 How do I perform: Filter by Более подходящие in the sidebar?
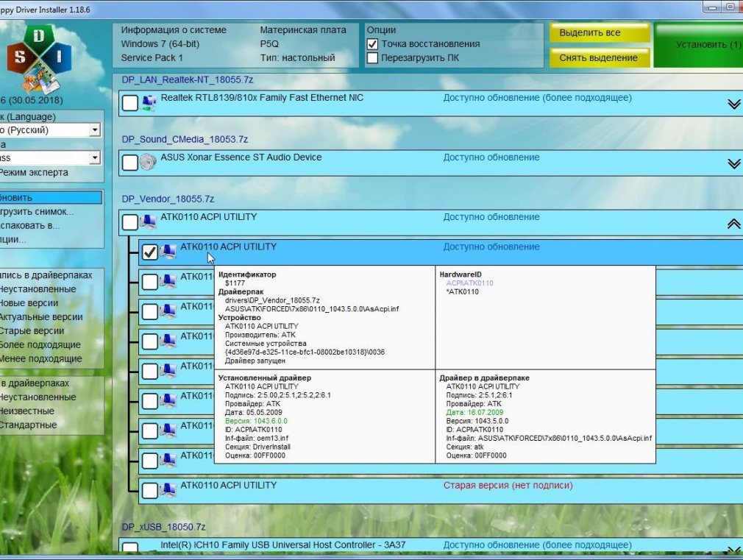[x=40, y=344]
